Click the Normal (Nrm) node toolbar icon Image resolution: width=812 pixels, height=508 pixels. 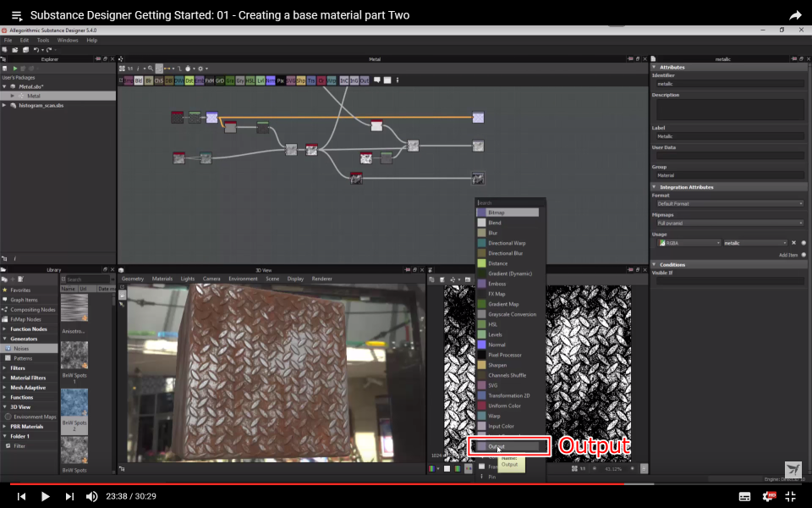pos(271,80)
